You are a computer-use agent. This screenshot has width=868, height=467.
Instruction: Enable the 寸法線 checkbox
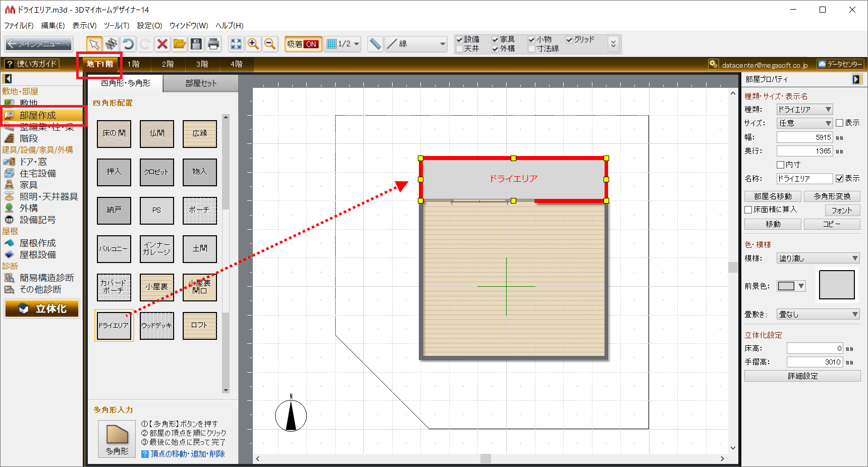point(531,49)
